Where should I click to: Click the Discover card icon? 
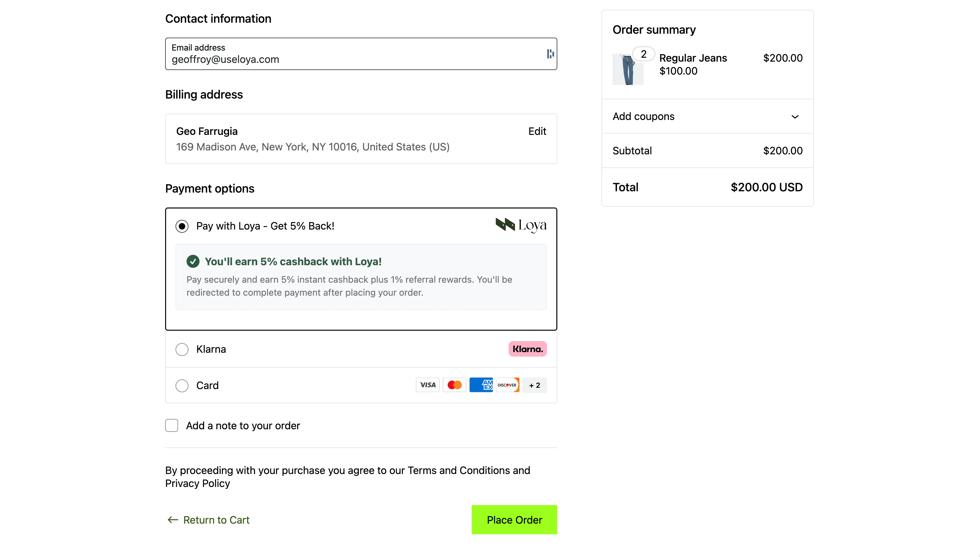(507, 385)
